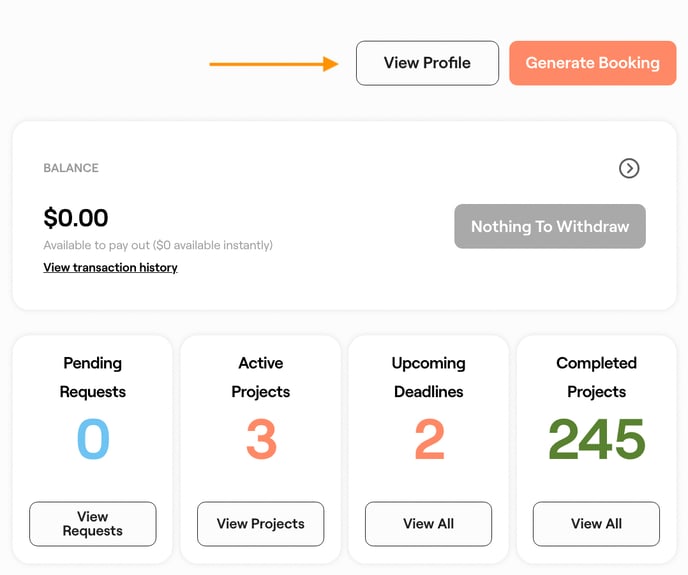Expand the Balance circled chevron icon
Image resolution: width=688 pixels, height=575 pixels.
pos(629,168)
